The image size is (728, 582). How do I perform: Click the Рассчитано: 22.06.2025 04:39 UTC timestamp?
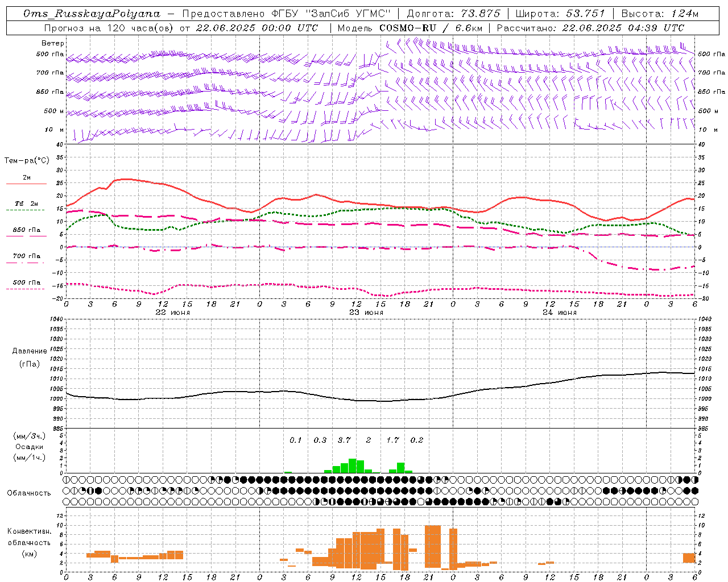590,28
